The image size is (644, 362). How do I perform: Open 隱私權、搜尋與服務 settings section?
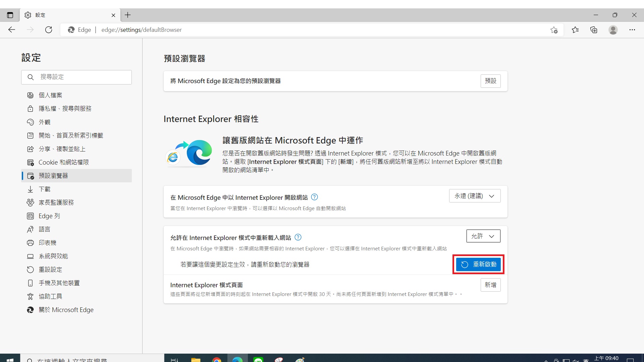[76, 109]
